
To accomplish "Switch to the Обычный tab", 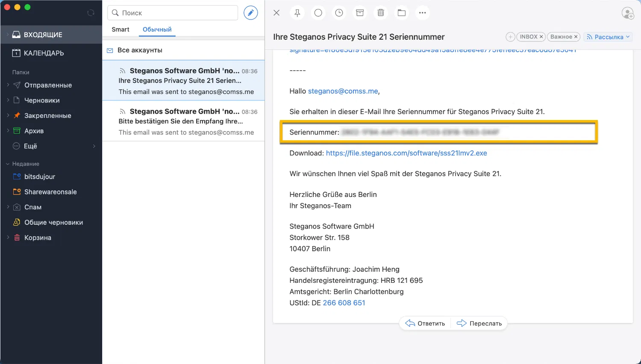I will tap(157, 29).
